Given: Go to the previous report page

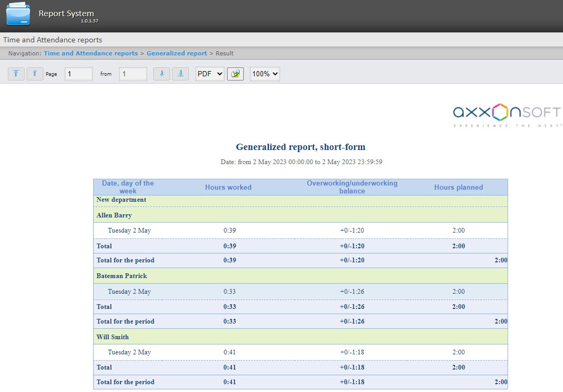Looking at the screenshot, I should (x=35, y=74).
